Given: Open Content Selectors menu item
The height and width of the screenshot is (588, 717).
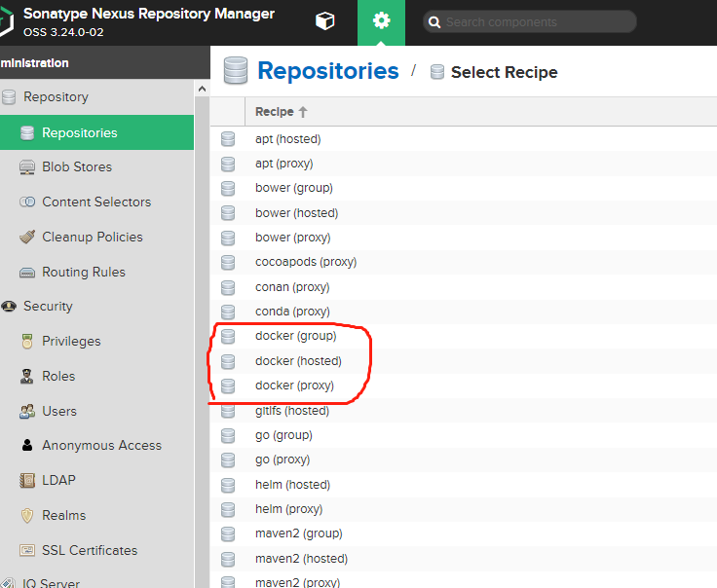Looking at the screenshot, I should pyautogui.click(x=96, y=202).
